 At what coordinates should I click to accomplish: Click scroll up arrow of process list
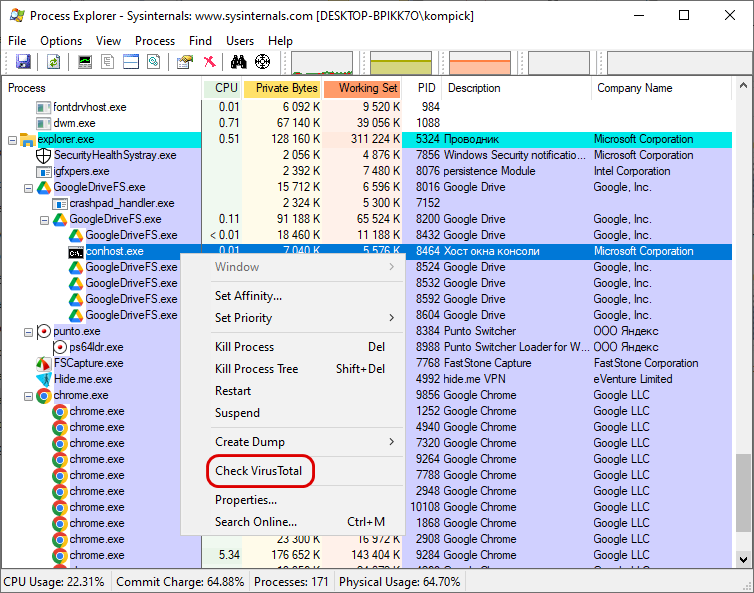743,86
